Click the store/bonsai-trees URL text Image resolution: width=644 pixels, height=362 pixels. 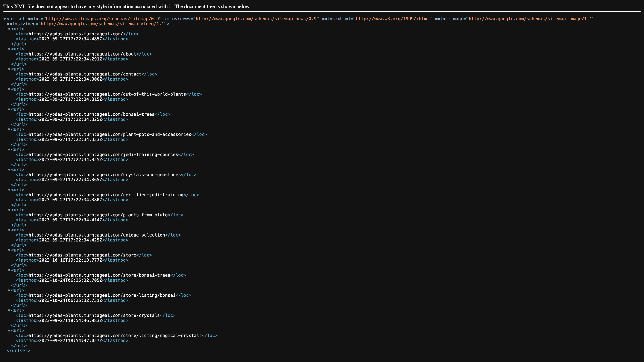coord(99,275)
